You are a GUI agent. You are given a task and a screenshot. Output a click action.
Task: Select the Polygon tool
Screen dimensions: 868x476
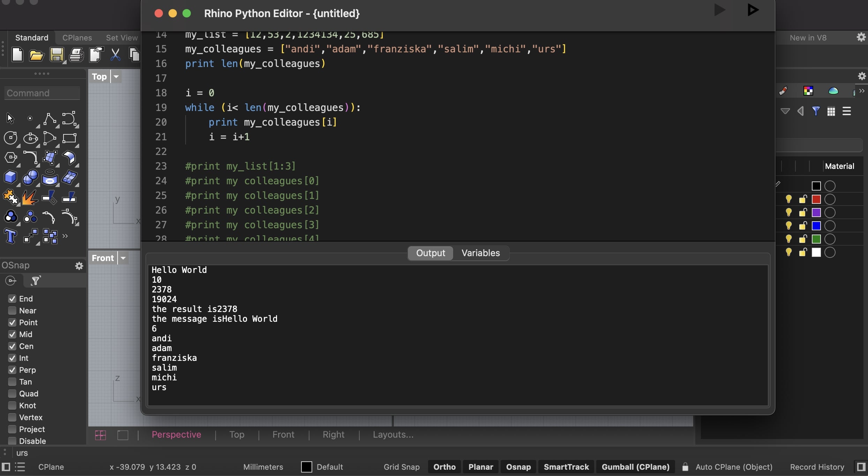point(10,158)
